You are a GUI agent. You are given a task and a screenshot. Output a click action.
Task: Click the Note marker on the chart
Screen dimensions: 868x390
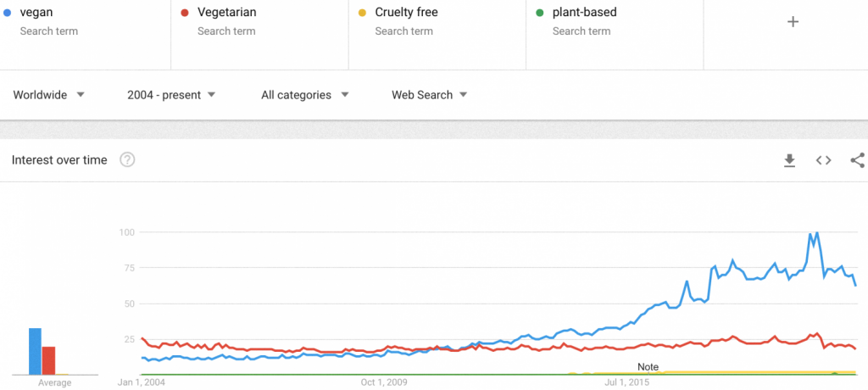648,367
